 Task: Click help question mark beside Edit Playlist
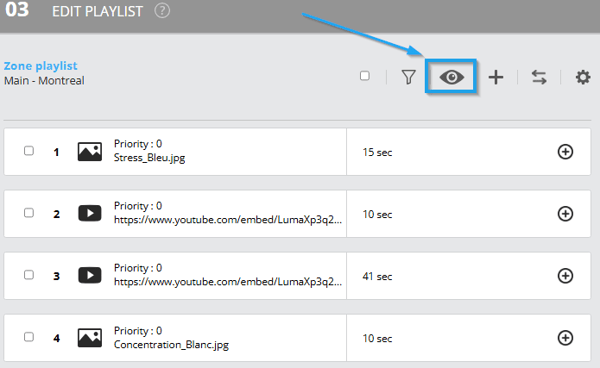coord(162,11)
